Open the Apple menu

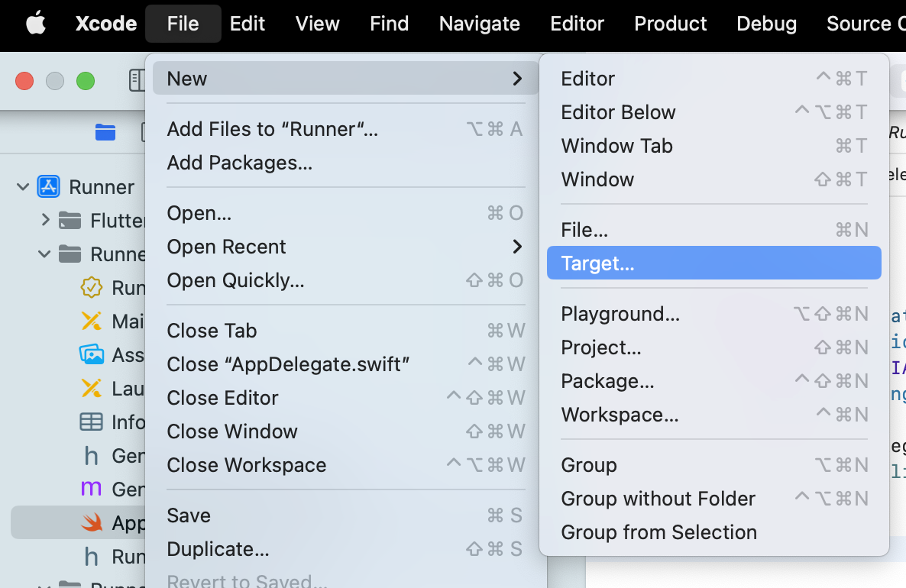pyautogui.click(x=35, y=23)
